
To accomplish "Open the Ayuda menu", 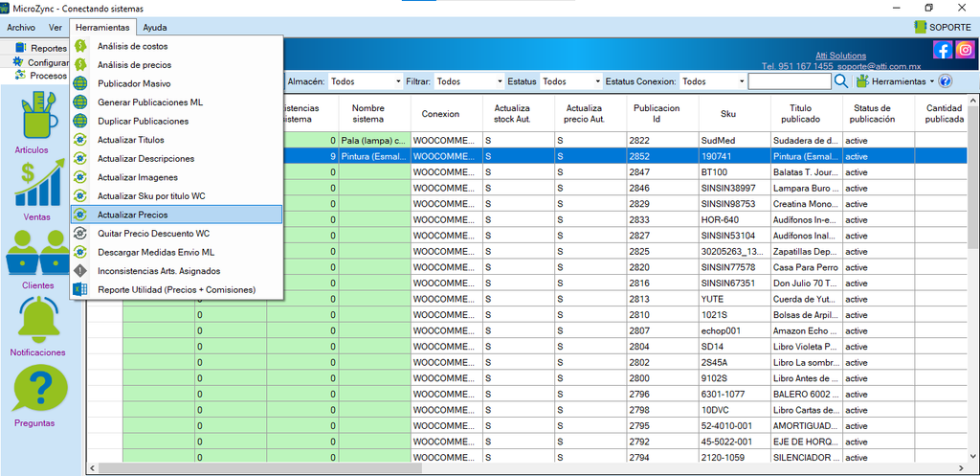I will 154,28.
